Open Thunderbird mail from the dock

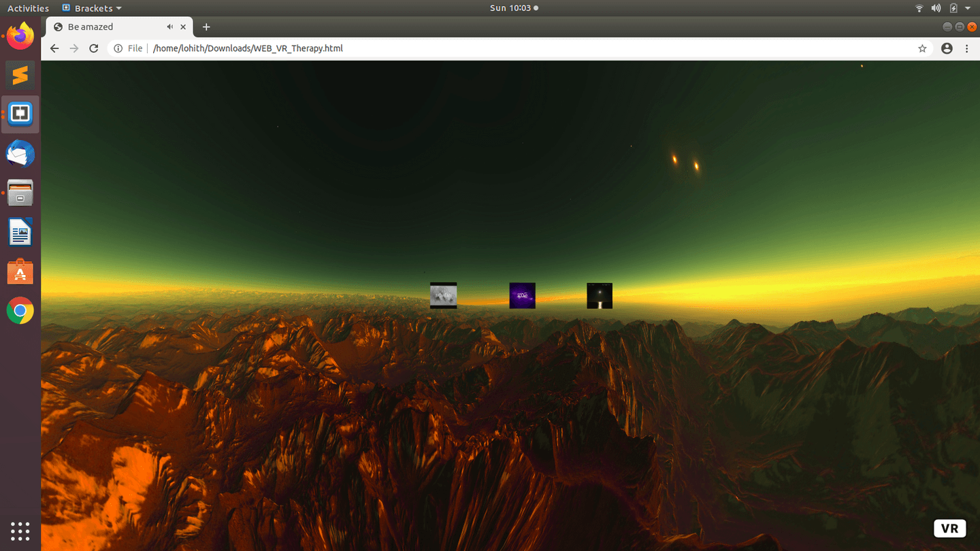[20, 154]
